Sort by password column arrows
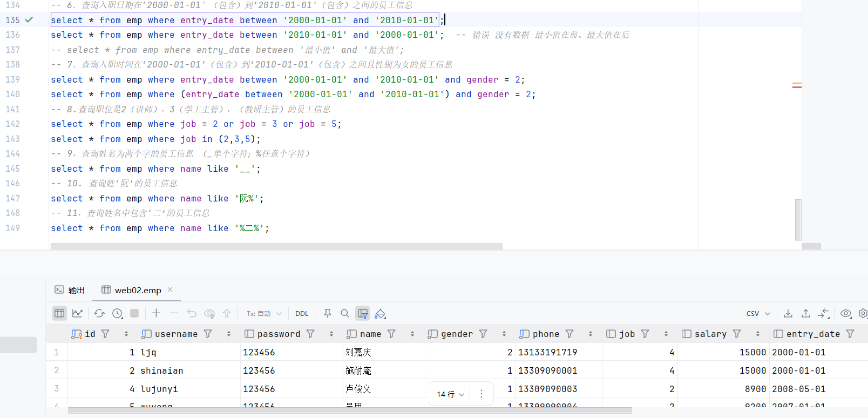 tap(331, 334)
